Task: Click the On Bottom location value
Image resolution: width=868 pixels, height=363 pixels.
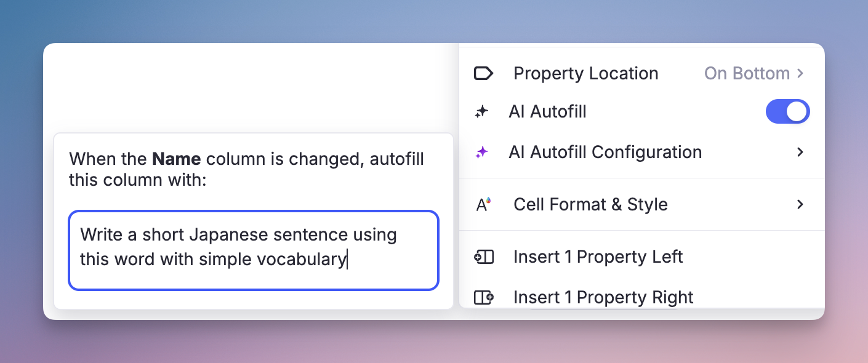Action: pos(747,74)
